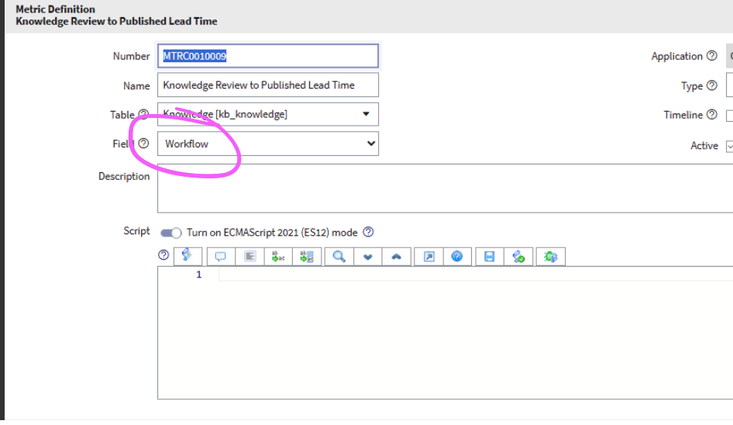
Task: Toggle full screen script editor icon
Action: [x=429, y=256]
